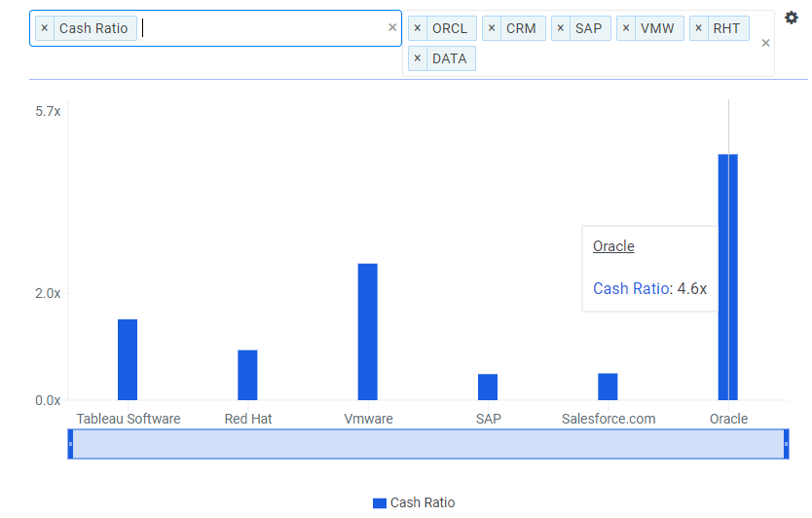Click the RHT ticker label
The width and height of the screenshot is (812, 518).
tap(726, 28)
